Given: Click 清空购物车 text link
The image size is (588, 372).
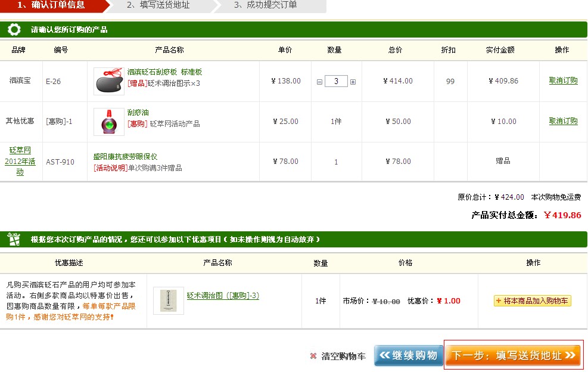Looking at the screenshot, I should pos(343,356).
